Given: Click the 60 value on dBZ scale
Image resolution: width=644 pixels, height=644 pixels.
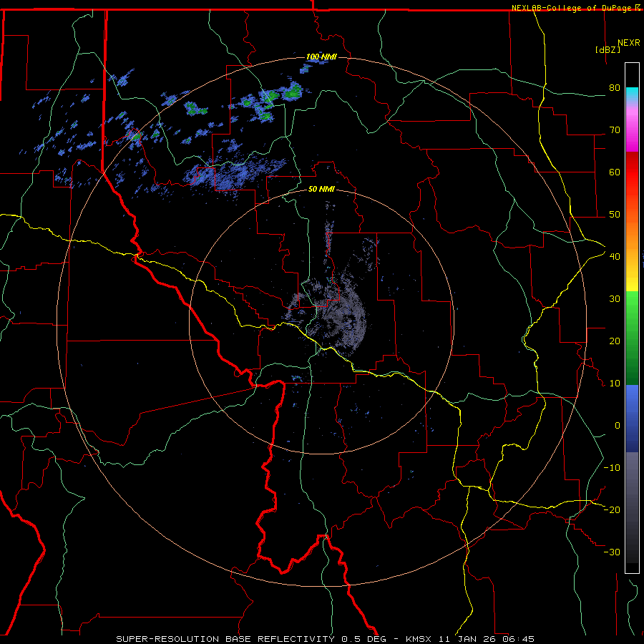Looking at the screenshot, I should (x=615, y=172).
